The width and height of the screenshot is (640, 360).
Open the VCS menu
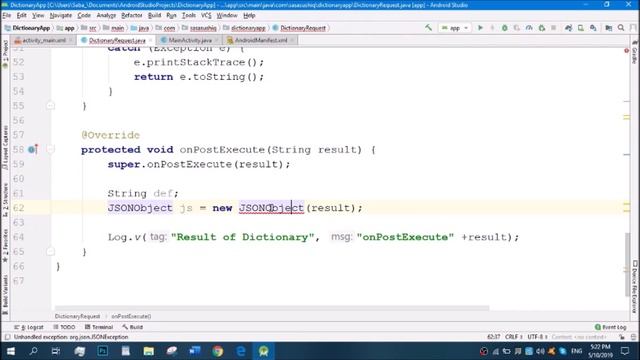click(206, 16)
